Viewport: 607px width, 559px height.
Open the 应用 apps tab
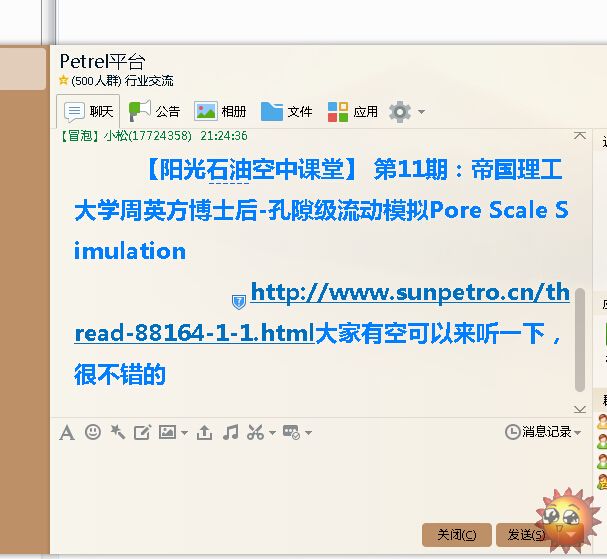pos(352,111)
